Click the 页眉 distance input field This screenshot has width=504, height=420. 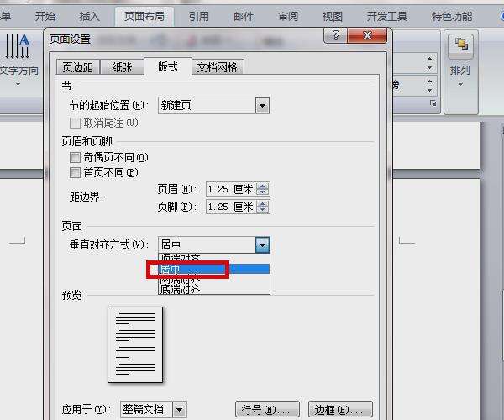(231, 189)
